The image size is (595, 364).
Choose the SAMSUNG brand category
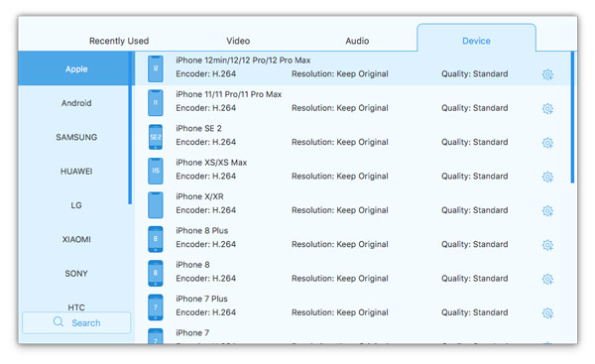[75, 137]
